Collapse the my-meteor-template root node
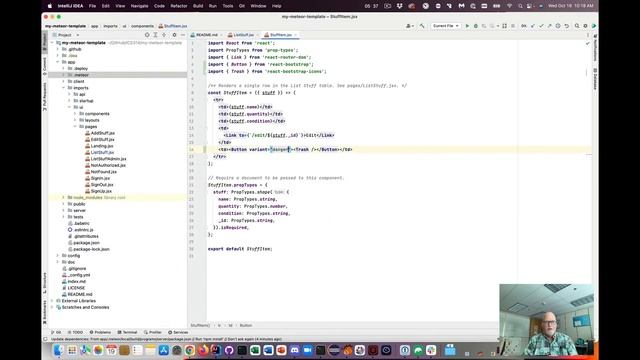The image size is (640, 360). point(52,43)
